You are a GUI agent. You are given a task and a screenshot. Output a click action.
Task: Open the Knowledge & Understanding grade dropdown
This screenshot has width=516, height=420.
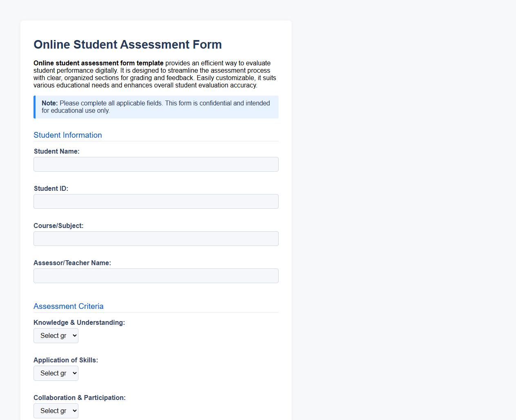click(56, 335)
